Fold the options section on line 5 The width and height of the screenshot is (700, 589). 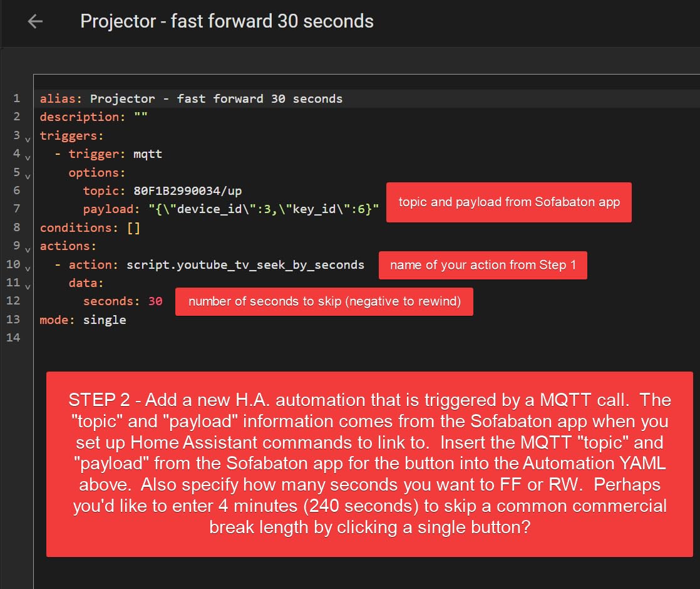pyautogui.click(x=28, y=174)
